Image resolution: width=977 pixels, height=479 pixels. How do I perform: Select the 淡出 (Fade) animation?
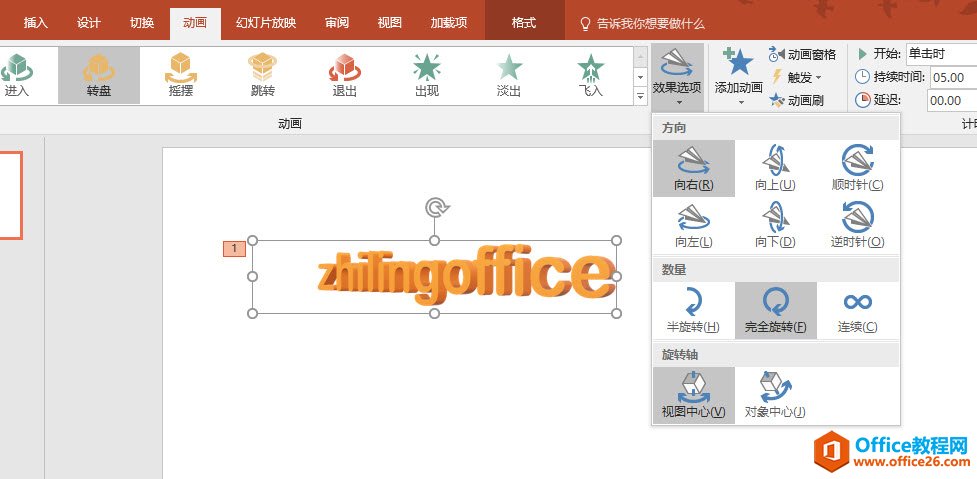509,75
